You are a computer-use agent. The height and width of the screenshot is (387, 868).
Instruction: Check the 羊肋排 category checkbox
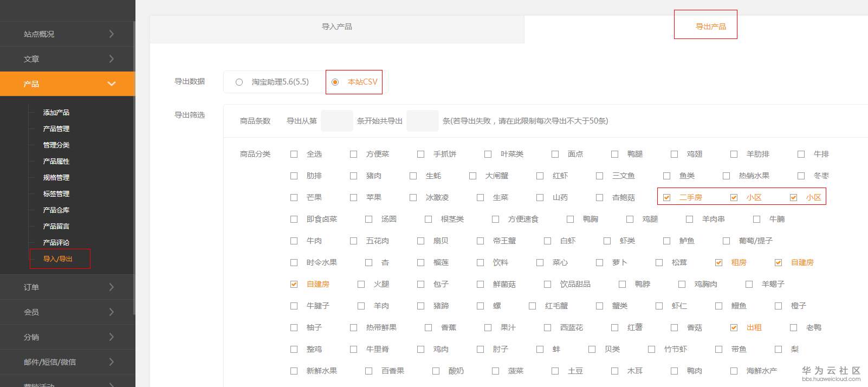pos(734,154)
